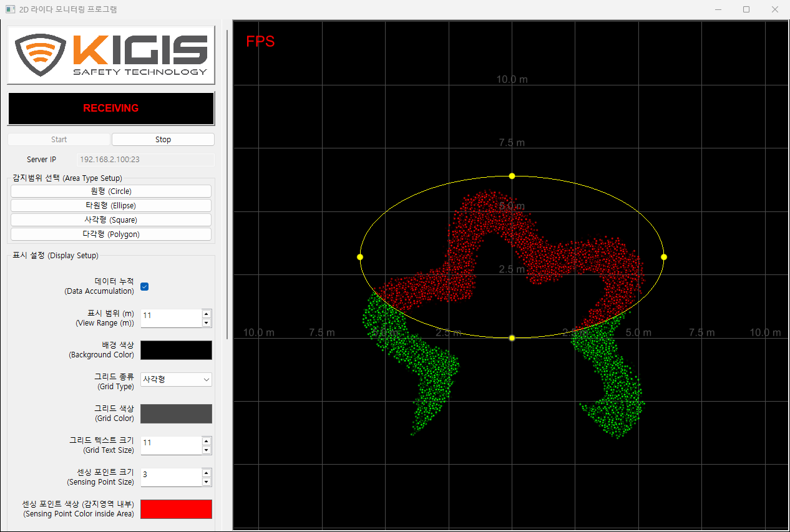Viewport: 790px width, 532px height.
Task: Choose Polygon area type button
Action: [x=111, y=234]
